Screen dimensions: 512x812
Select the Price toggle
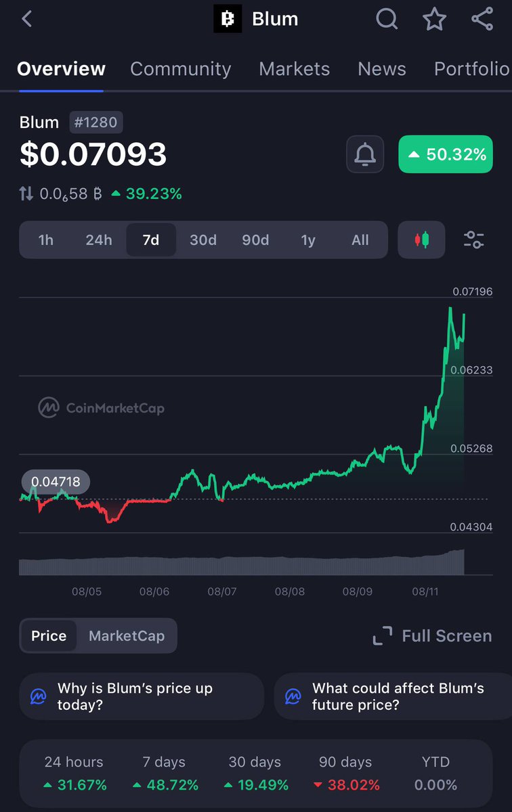coord(49,636)
